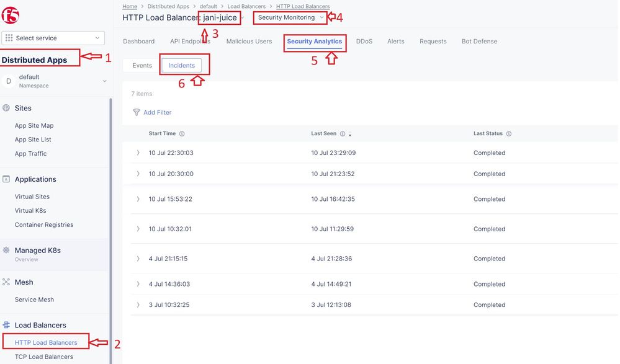The image size is (620, 364).
Task: Open the Select service dropdown
Action: 53,38
